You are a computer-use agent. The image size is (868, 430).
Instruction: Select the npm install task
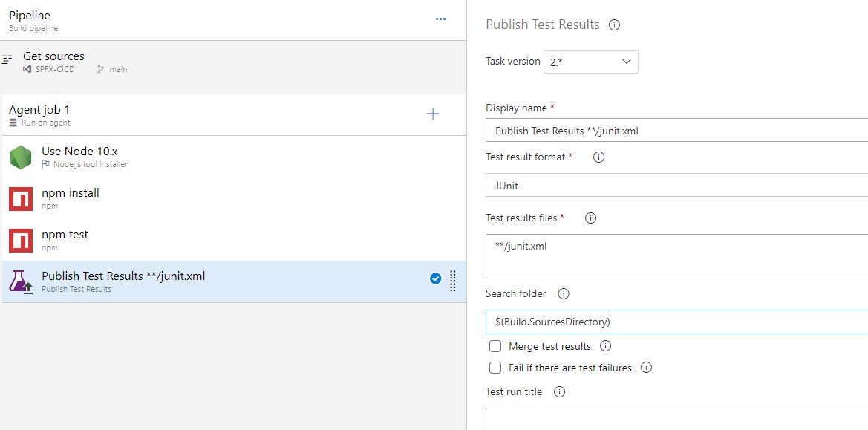(71, 198)
